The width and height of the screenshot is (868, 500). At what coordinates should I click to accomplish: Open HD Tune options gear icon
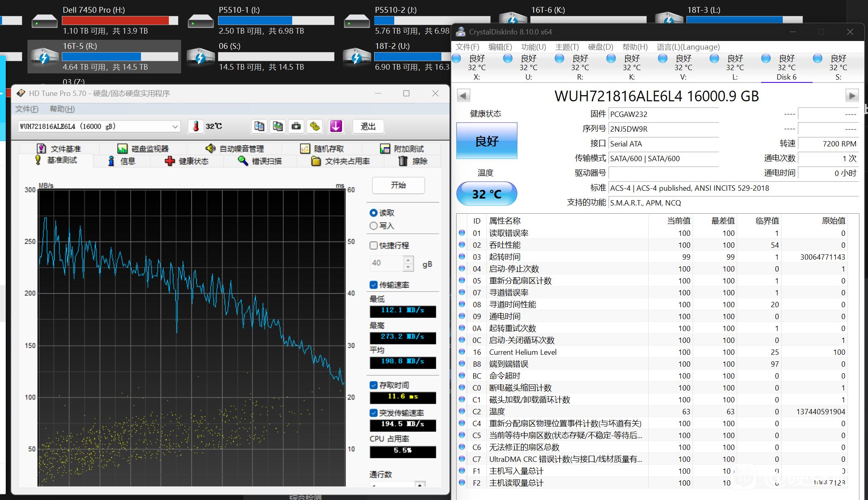pyautogui.click(x=315, y=126)
